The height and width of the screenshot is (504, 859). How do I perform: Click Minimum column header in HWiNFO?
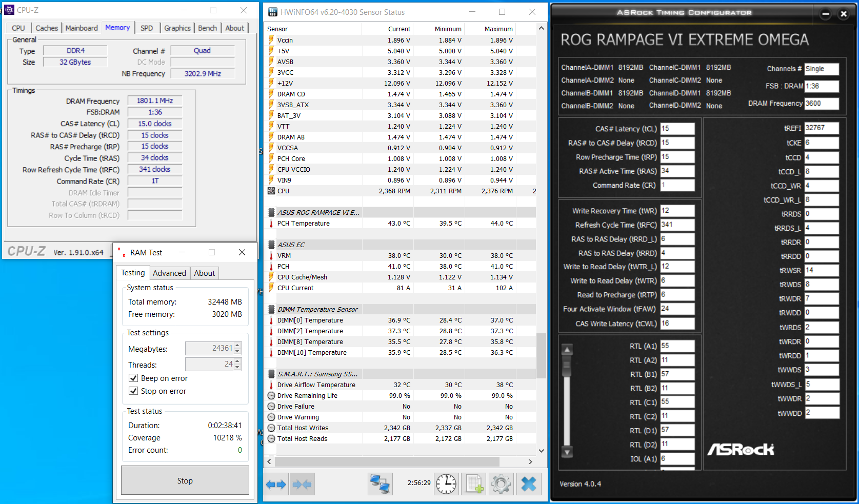(x=439, y=29)
